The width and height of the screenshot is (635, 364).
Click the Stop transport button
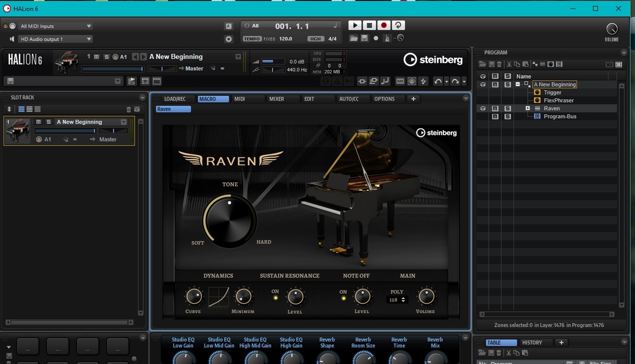click(369, 25)
